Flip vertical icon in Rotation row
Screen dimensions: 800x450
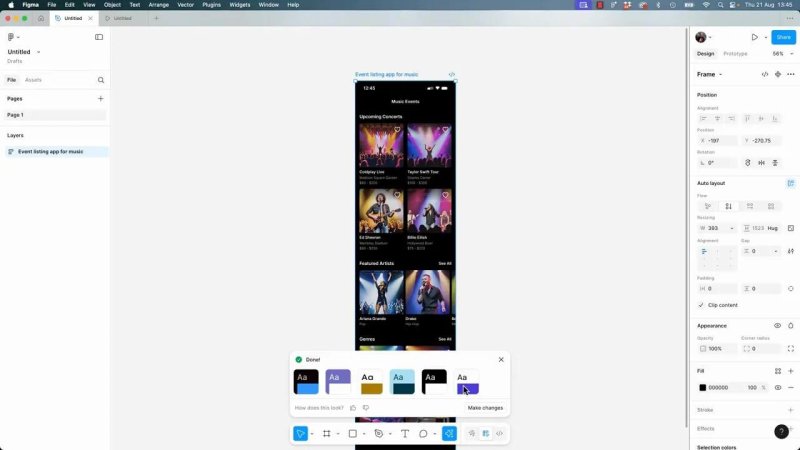(x=775, y=163)
